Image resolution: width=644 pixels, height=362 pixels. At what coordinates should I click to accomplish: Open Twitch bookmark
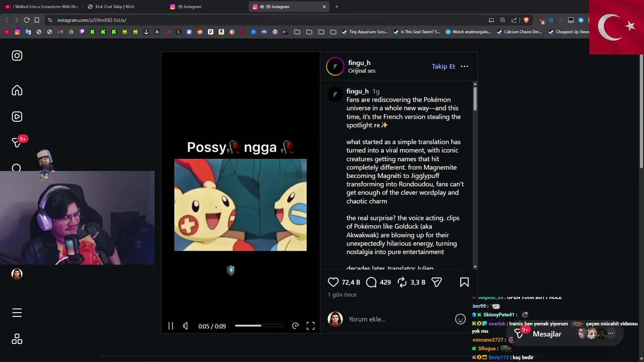pos(82,32)
